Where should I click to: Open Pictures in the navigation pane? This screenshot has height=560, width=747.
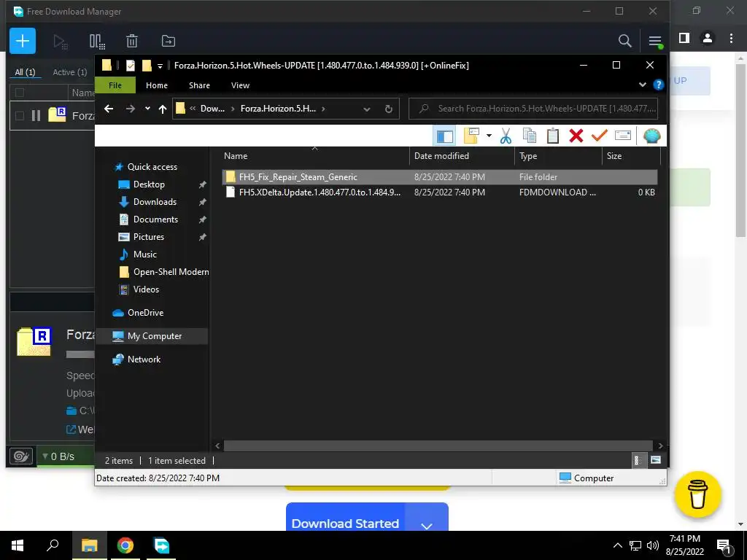(149, 237)
